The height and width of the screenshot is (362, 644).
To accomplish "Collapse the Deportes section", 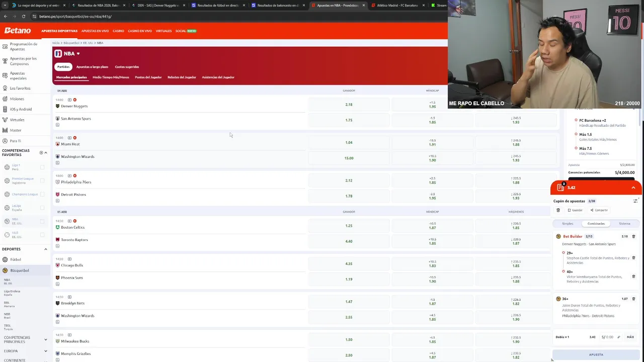I will click(45, 249).
